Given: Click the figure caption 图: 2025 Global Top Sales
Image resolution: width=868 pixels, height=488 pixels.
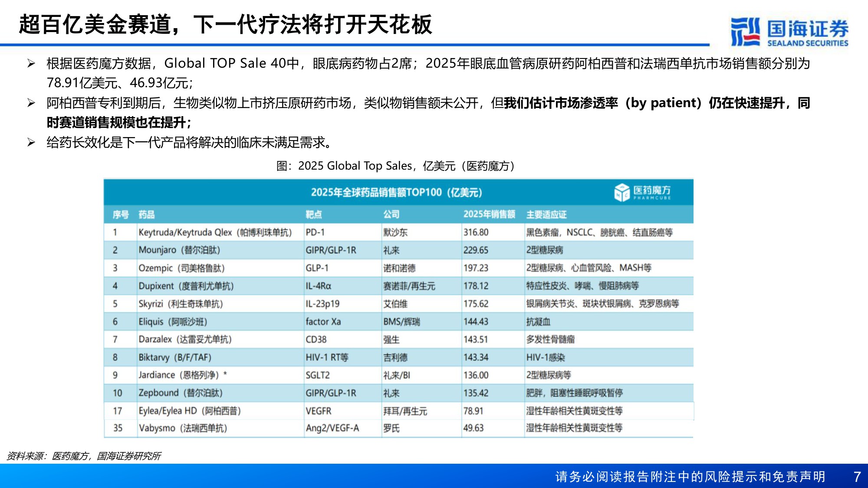Looking at the screenshot, I should click(x=395, y=166).
